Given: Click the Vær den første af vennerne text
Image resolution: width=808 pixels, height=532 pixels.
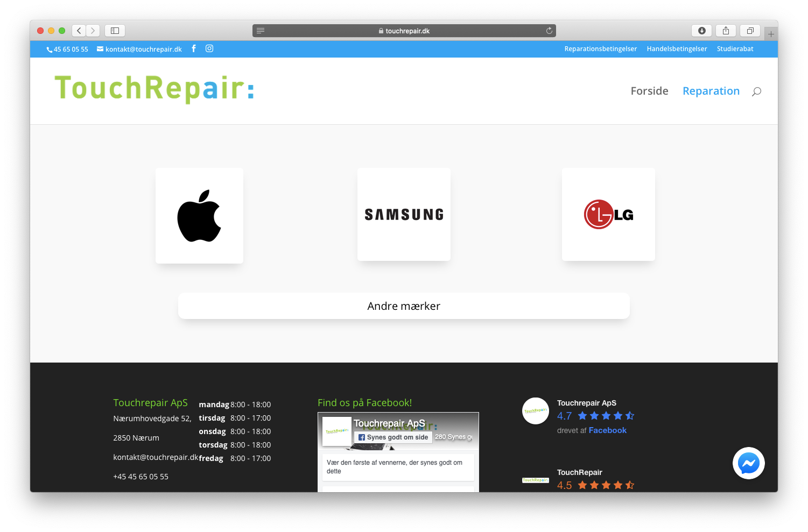Looking at the screenshot, I should [x=395, y=467].
